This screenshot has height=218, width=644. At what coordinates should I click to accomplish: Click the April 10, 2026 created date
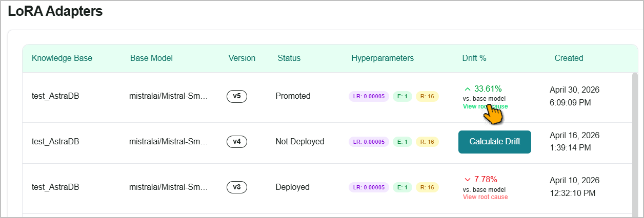[x=574, y=181]
